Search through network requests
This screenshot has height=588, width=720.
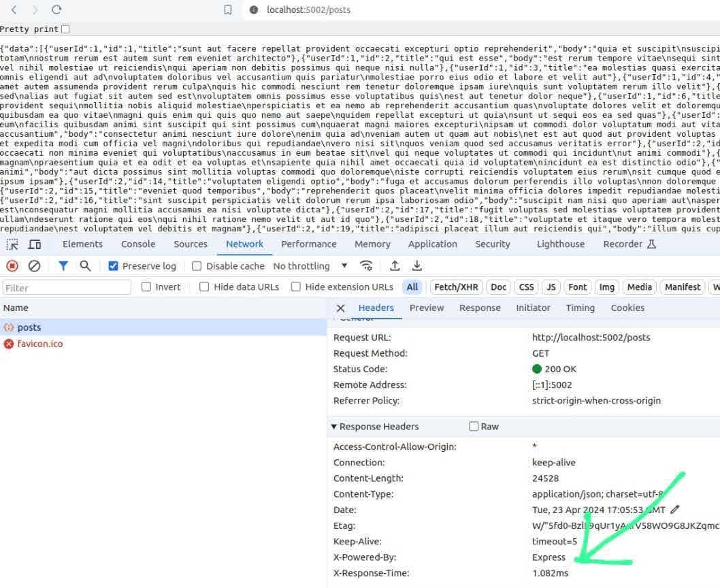(84, 265)
